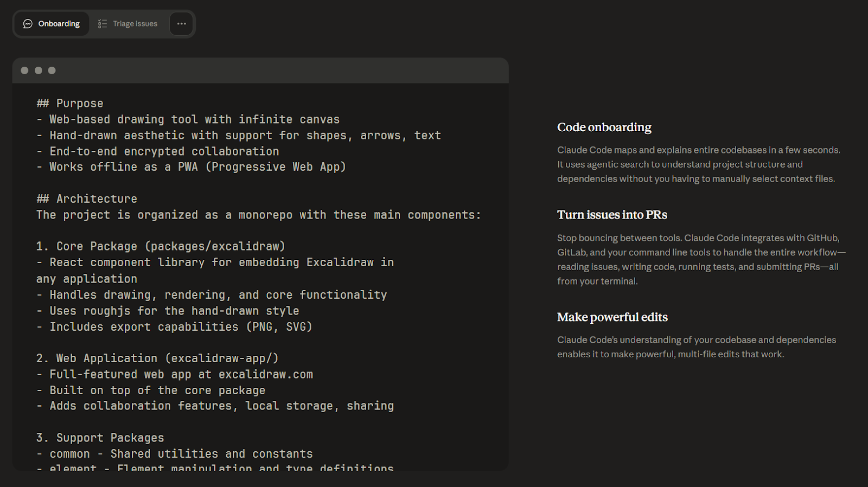Select the Make powerful edits heading
The width and height of the screenshot is (868, 487).
612,317
